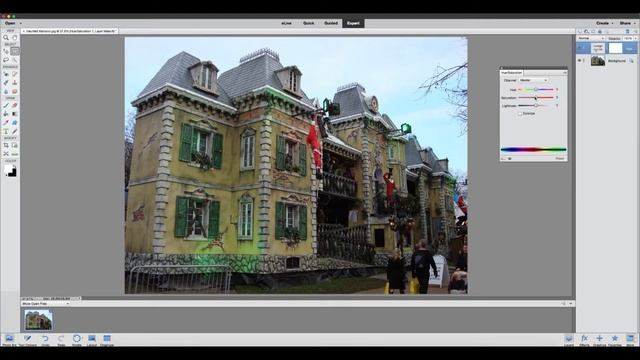Select the Clone Stamp tool
The width and height of the screenshot is (640, 360).
click(x=15, y=83)
